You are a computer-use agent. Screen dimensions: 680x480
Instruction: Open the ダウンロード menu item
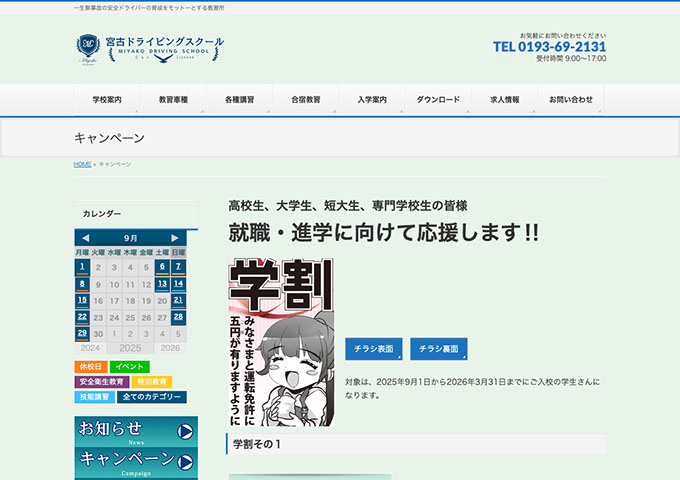(x=438, y=100)
